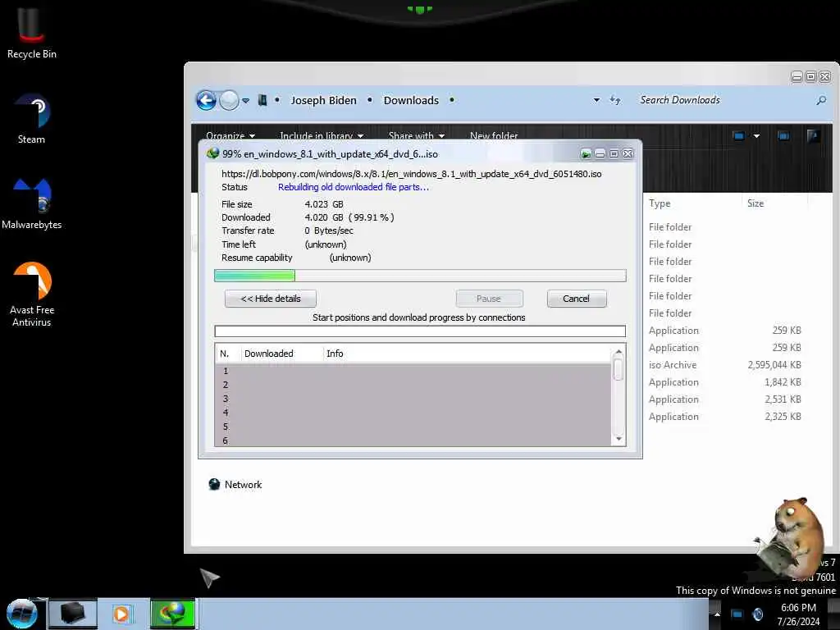Click scroll up arrow in connections list
Screen dimensions: 840x630
(619, 352)
